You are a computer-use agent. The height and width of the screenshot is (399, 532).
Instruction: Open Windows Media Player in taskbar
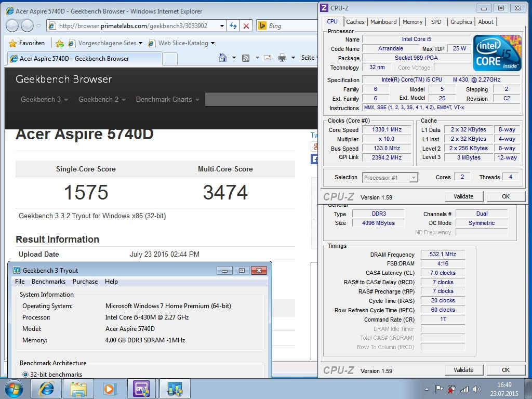(x=110, y=389)
